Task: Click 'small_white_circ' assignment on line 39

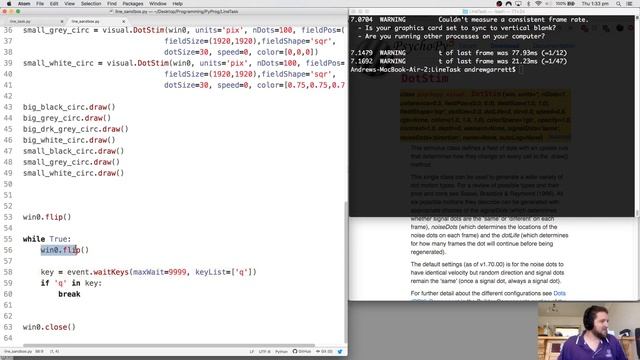Action: click(58, 63)
